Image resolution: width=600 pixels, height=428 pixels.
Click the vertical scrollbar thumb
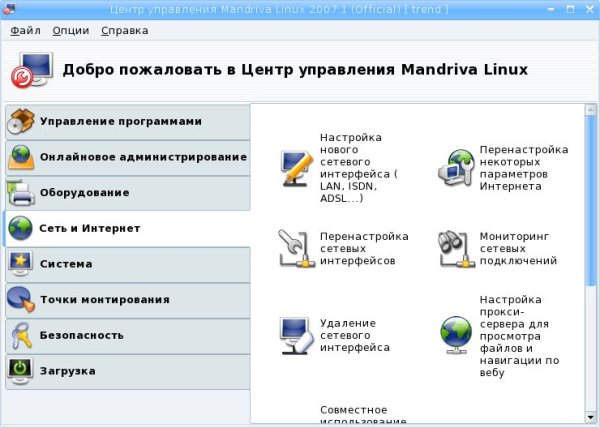[590, 200]
